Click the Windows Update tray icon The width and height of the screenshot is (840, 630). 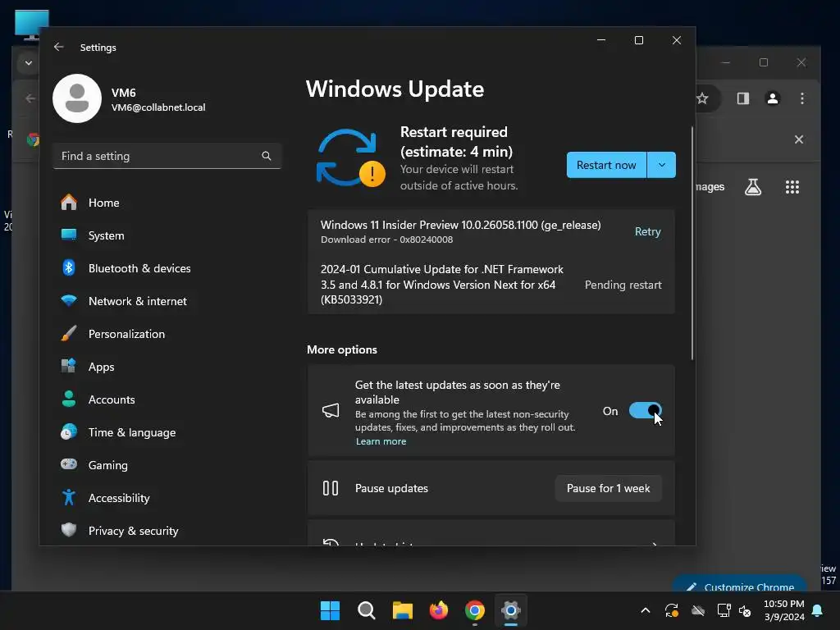click(x=672, y=610)
